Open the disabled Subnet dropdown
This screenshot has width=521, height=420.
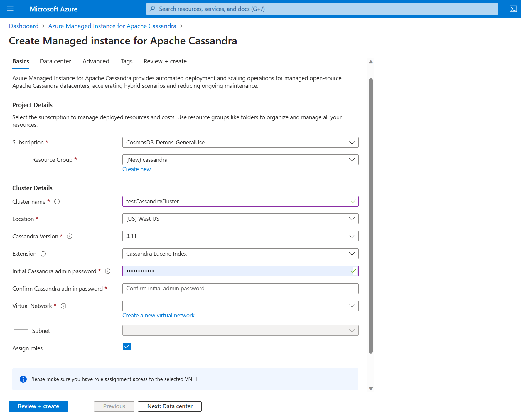click(240, 330)
